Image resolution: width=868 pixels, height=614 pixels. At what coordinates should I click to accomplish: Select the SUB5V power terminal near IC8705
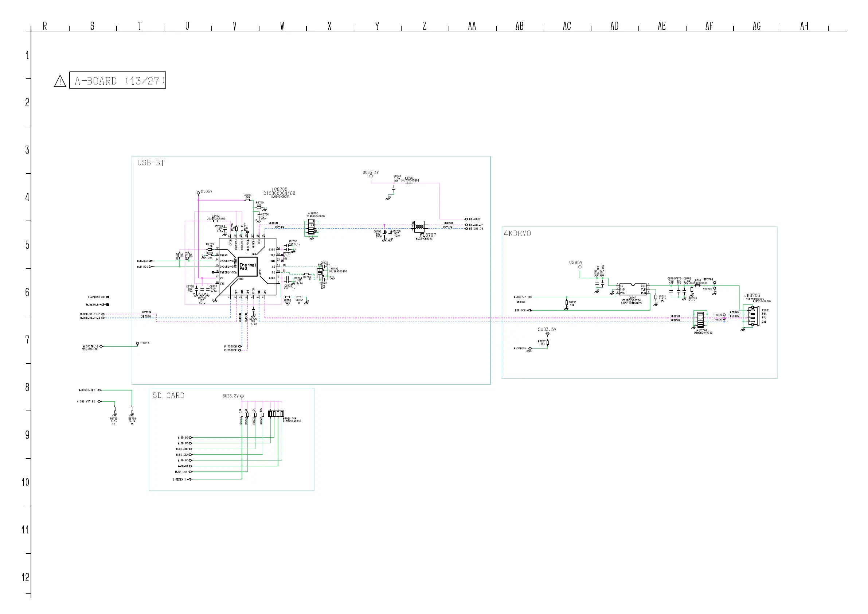(x=198, y=193)
